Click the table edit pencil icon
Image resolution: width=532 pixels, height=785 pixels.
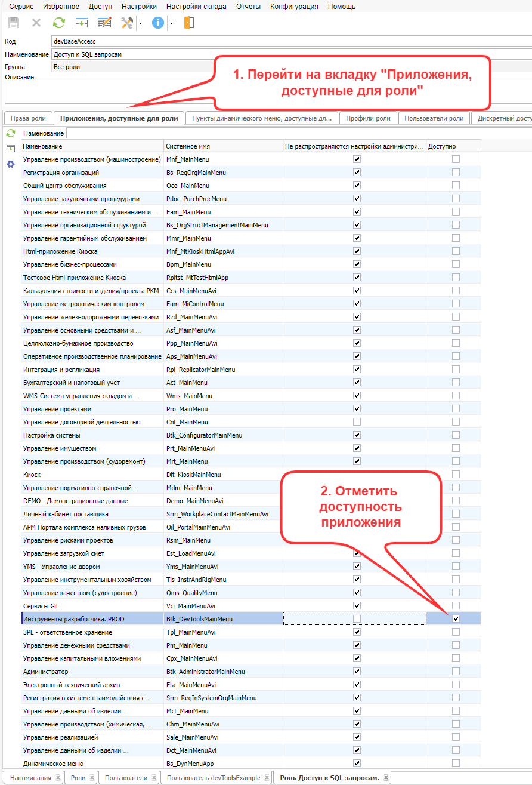pyautogui.click(x=104, y=23)
